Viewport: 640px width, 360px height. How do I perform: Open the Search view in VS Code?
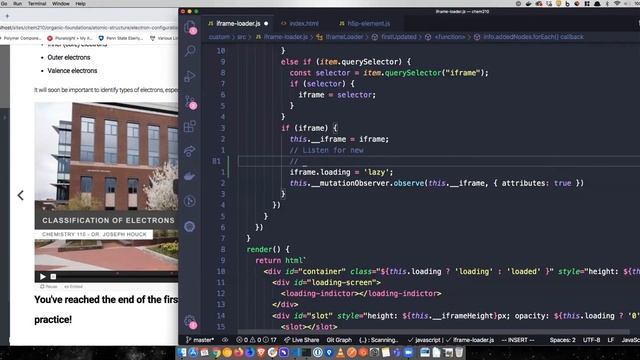point(190,51)
